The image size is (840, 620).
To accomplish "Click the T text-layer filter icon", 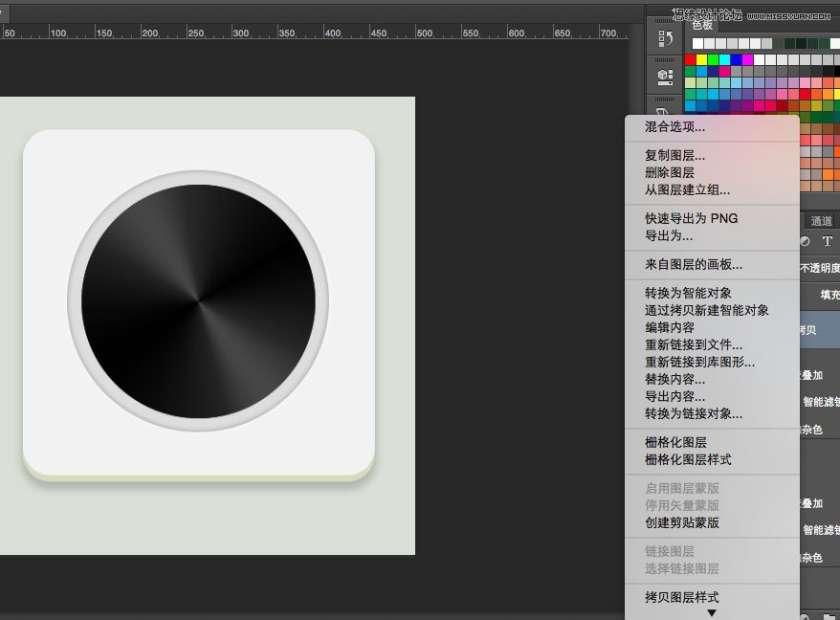I will [828, 241].
